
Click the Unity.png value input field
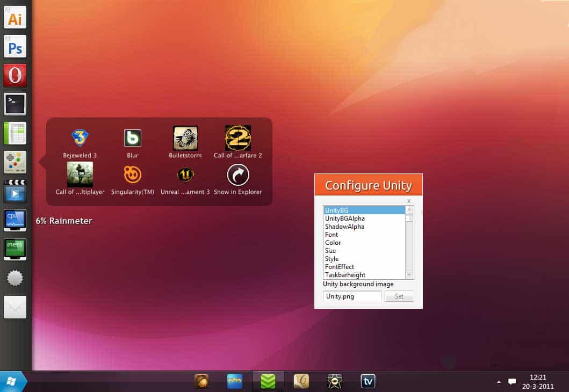click(352, 296)
